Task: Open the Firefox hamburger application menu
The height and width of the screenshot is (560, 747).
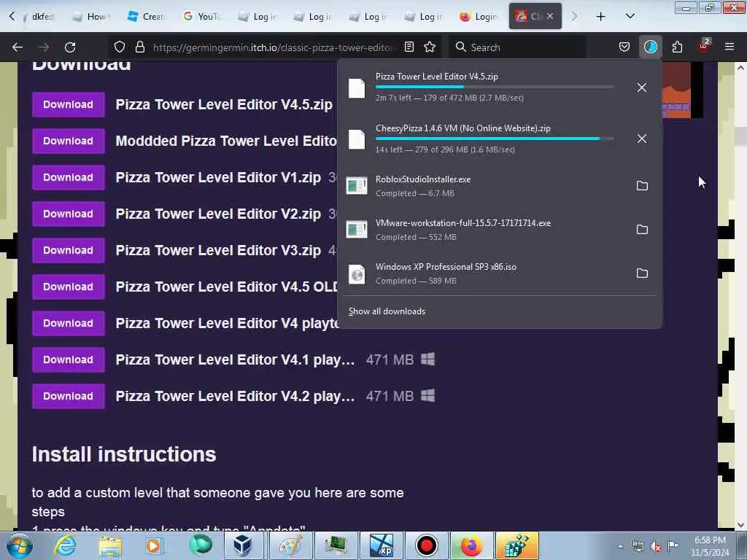Action: [729, 47]
